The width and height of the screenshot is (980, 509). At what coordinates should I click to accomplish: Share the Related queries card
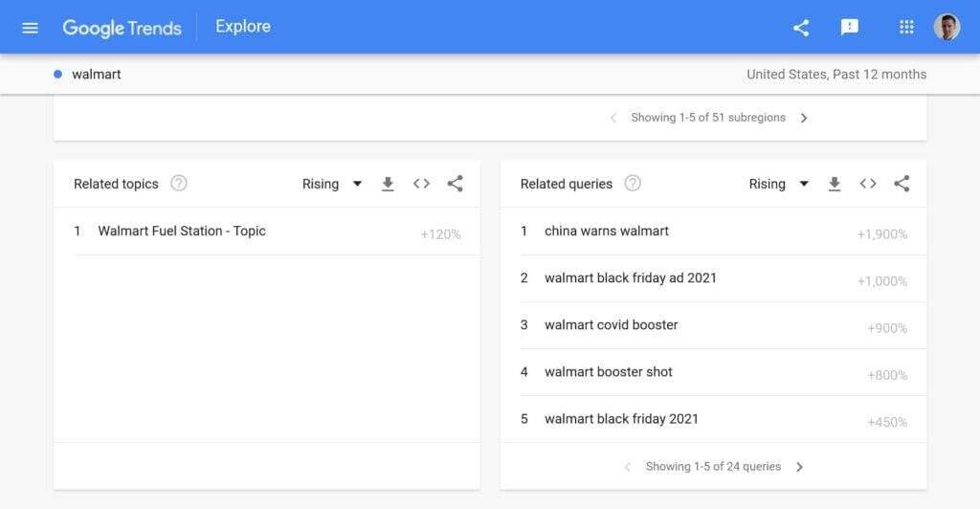tap(902, 184)
